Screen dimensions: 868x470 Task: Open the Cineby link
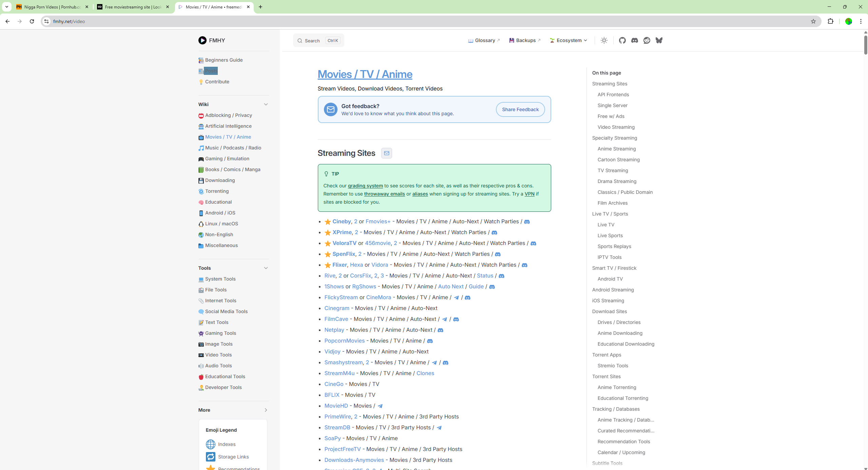point(342,222)
